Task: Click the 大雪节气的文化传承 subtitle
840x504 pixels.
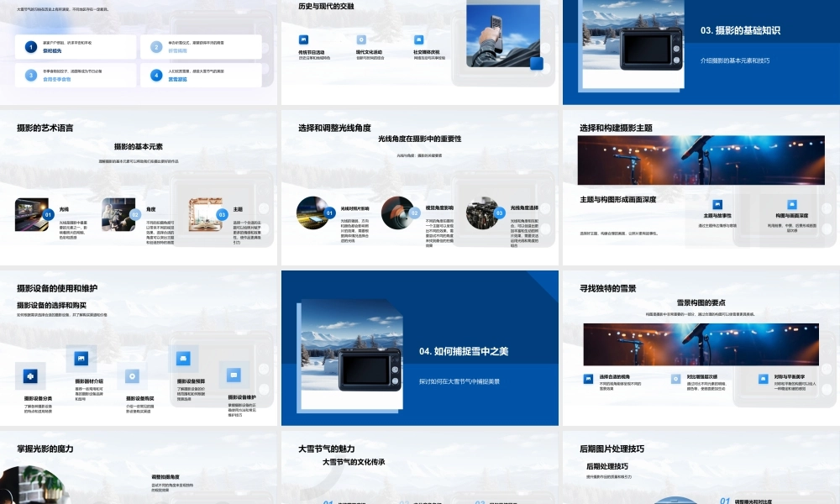Action: click(354, 462)
